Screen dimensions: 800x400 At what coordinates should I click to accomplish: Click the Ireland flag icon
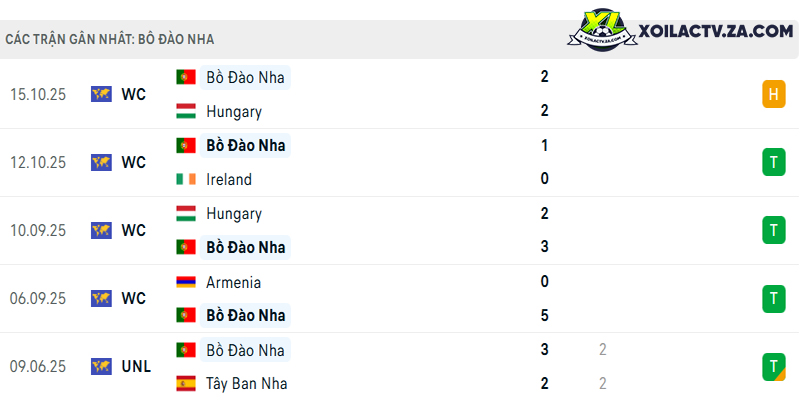186,179
